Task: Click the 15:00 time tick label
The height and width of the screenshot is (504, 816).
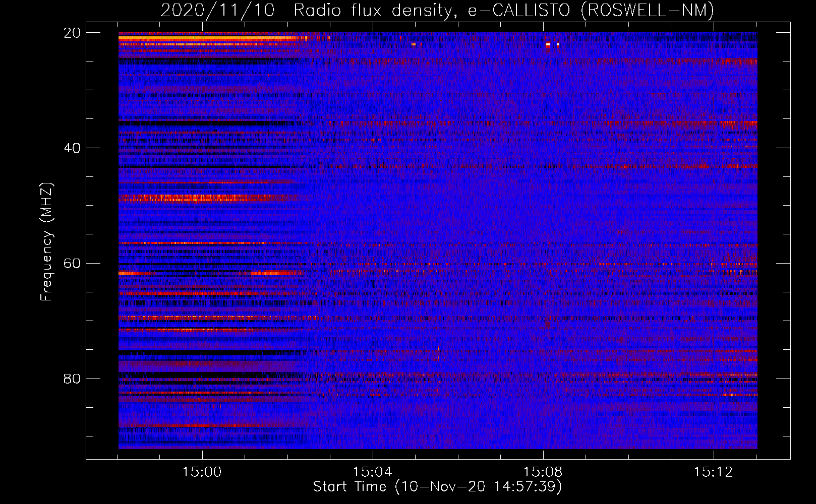Action: coord(202,472)
